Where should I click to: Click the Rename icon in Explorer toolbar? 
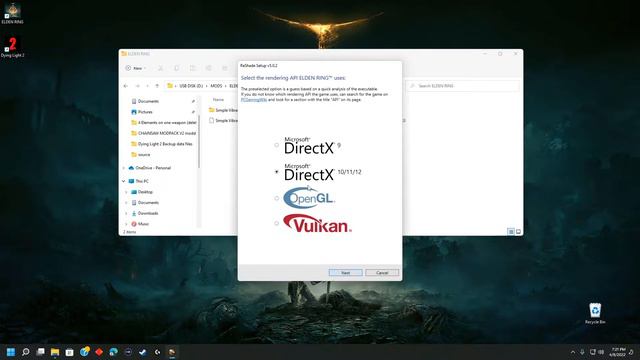(x=209, y=68)
